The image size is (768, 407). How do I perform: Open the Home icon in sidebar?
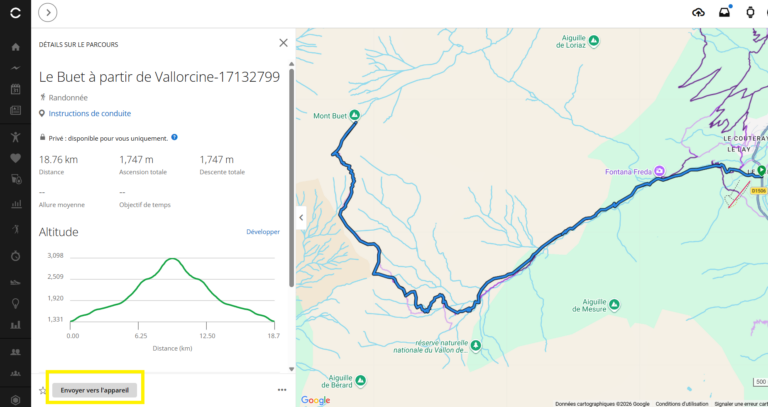point(15,47)
